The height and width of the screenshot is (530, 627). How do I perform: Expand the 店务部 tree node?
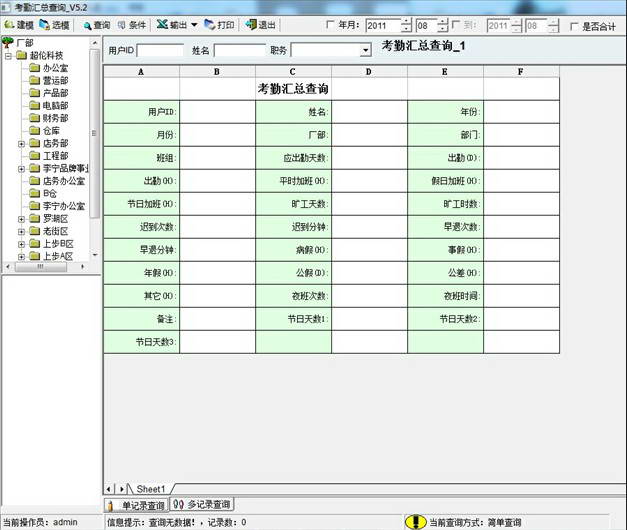(x=21, y=144)
